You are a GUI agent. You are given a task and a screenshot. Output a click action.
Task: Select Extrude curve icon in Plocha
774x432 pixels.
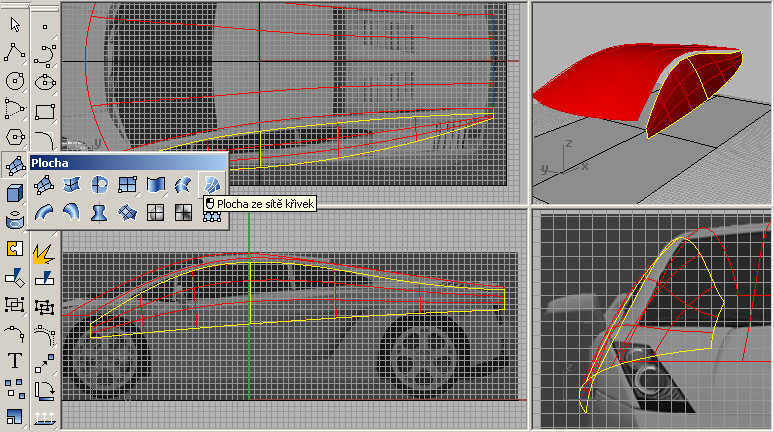[155, 185]
